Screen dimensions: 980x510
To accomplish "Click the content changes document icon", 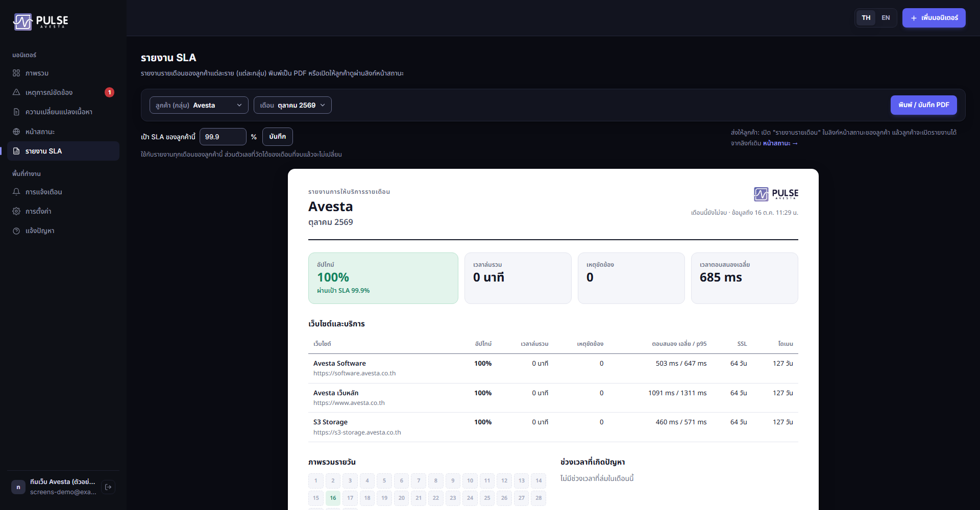I will point(16,112).
